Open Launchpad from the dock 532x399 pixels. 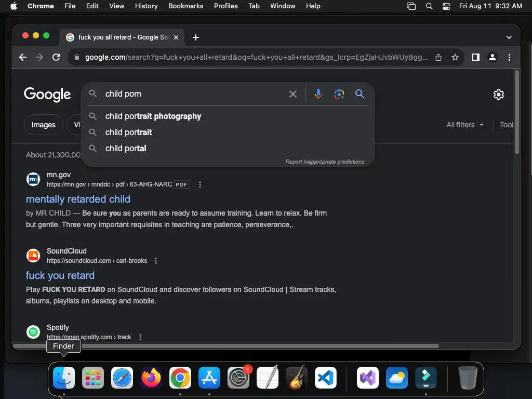tap(93, 378)
